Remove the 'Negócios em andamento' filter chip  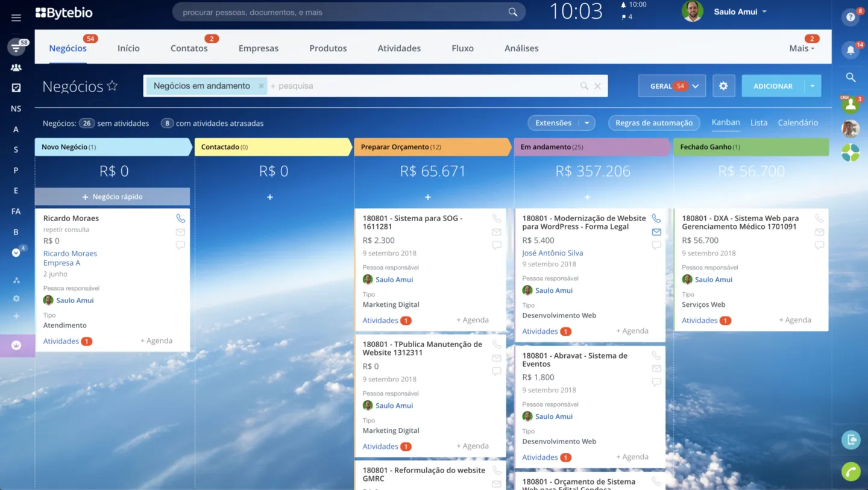(x=261, y=86)
